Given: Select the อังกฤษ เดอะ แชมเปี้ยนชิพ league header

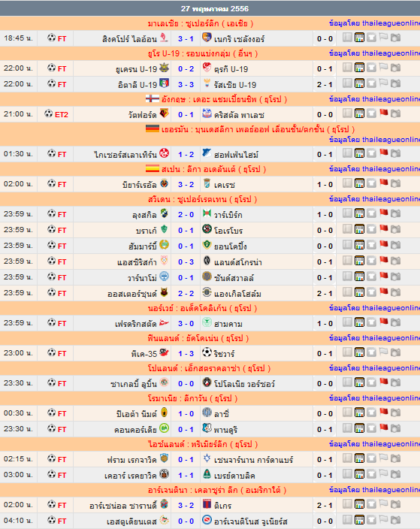Looking at the screenshot, I should pos(216,99).
